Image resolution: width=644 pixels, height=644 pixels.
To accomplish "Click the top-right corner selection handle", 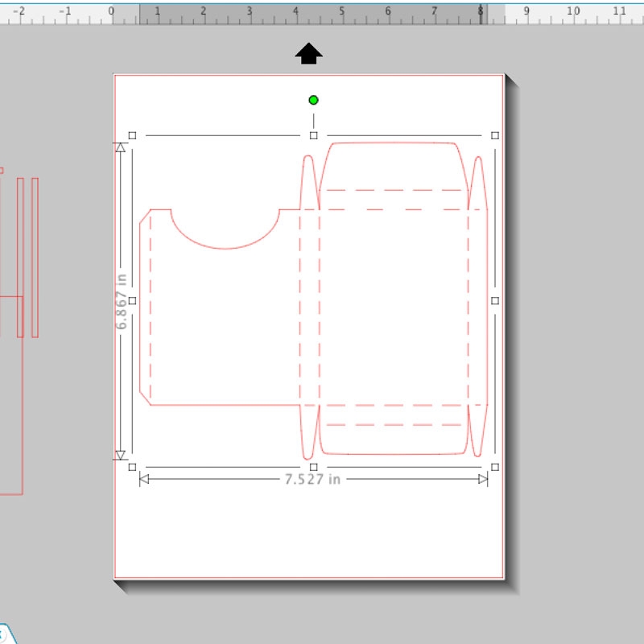I will 495,135.
